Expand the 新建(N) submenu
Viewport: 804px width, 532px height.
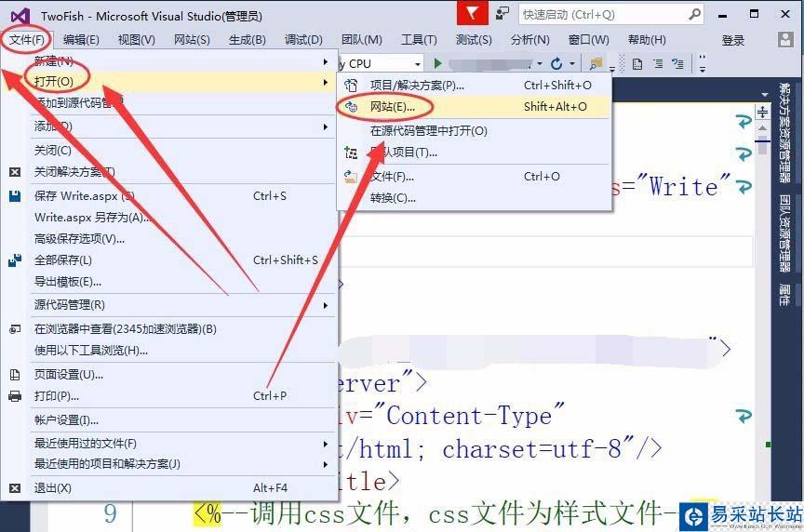pos(169,61)
